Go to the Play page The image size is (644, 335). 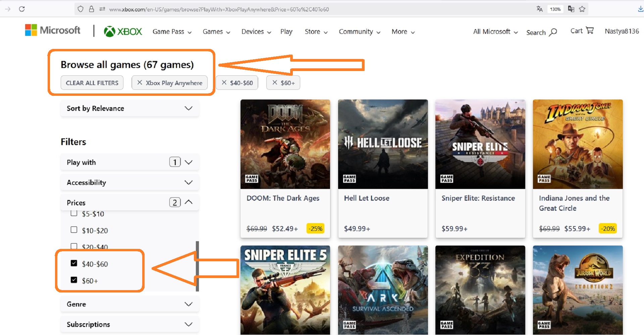tap(286, 31)
